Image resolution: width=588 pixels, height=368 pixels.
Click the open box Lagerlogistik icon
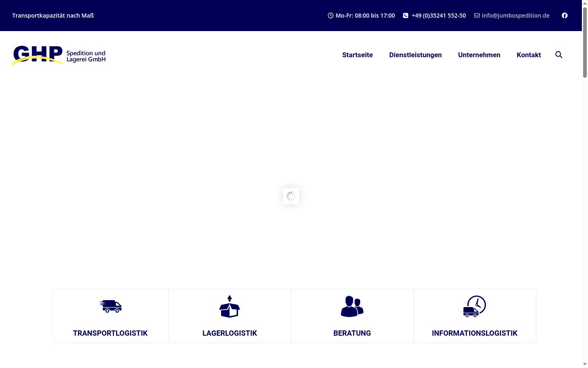click(229, 306)
